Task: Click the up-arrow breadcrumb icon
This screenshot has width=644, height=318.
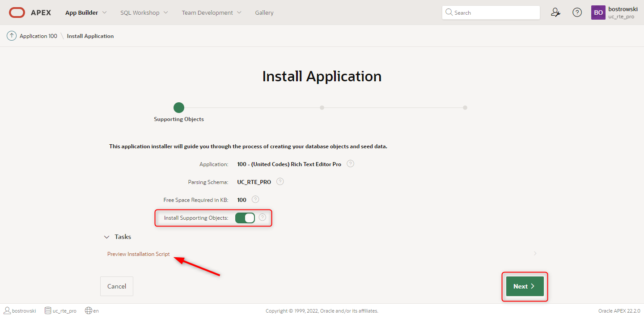Action: point(12,36)
